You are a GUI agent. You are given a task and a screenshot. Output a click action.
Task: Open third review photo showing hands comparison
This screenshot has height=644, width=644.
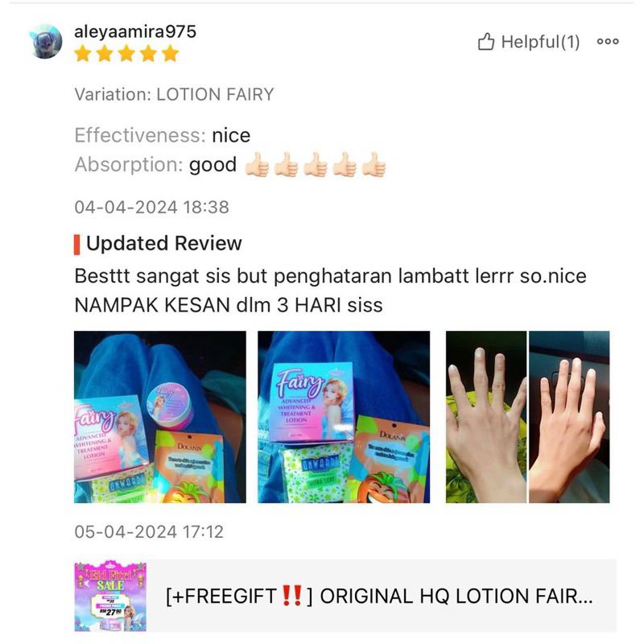528,417
